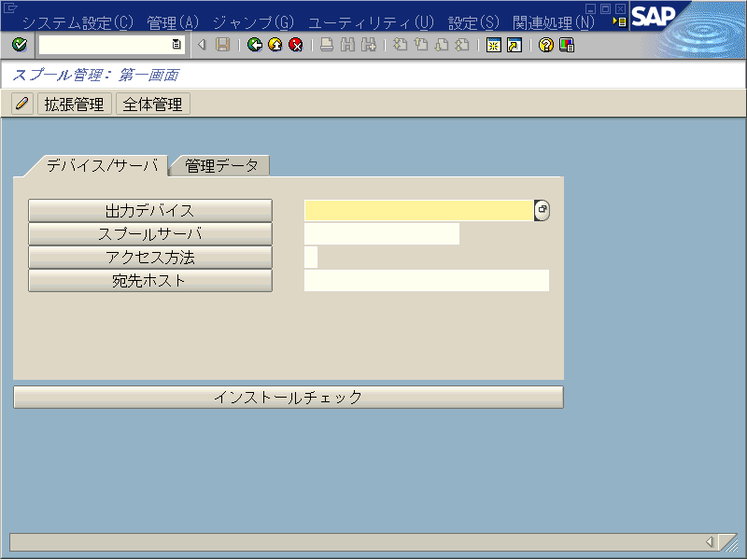Open Help with the question mark icon
Image resolution: width=747 pixels, height=560 pixels.
(x=546, y=45)
